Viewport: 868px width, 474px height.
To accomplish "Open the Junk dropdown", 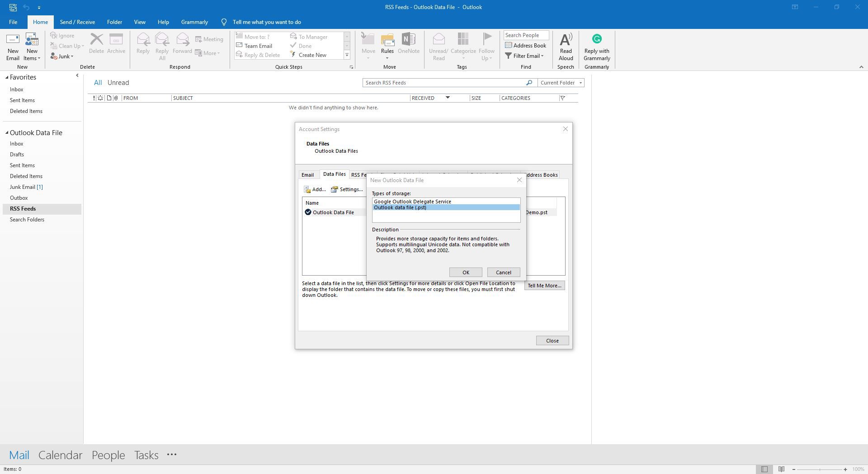I will tap(62, 56).
